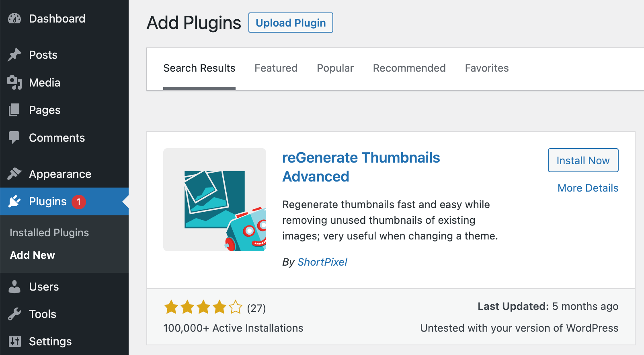Click the Tools wrench icon
644x355 pixels.
(x=14, y=314)
